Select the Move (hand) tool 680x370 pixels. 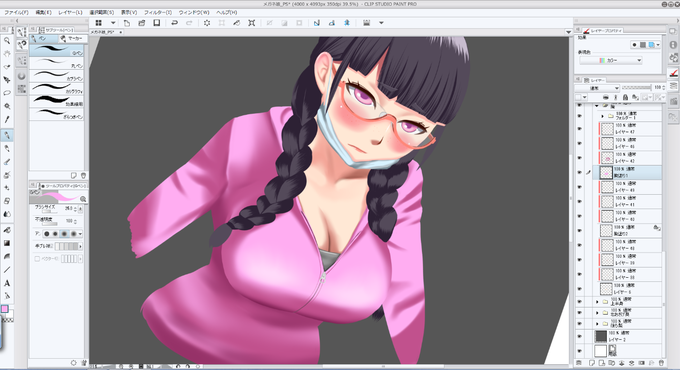(x=7, y=53)
